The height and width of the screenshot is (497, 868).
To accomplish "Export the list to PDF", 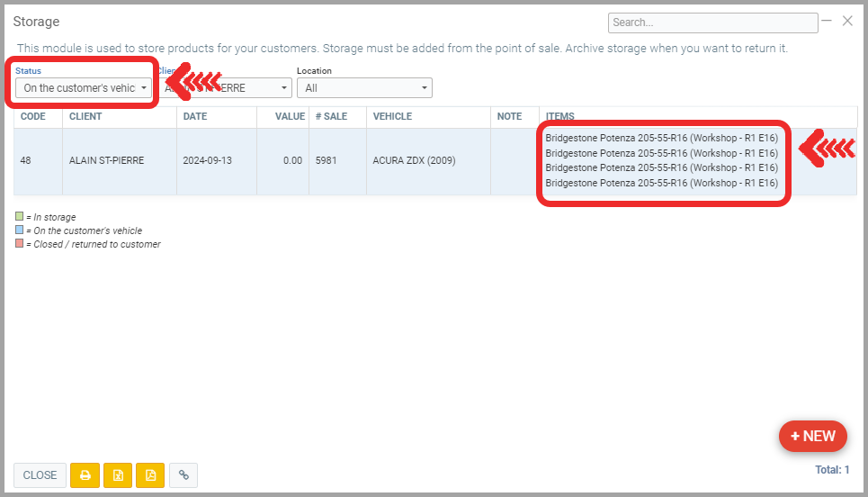I will coord(150,475).
